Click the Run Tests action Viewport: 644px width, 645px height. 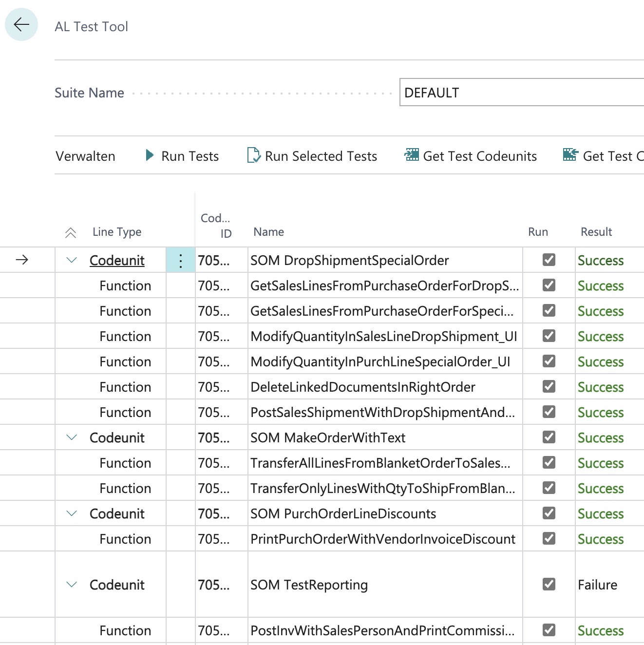[182, 156]
